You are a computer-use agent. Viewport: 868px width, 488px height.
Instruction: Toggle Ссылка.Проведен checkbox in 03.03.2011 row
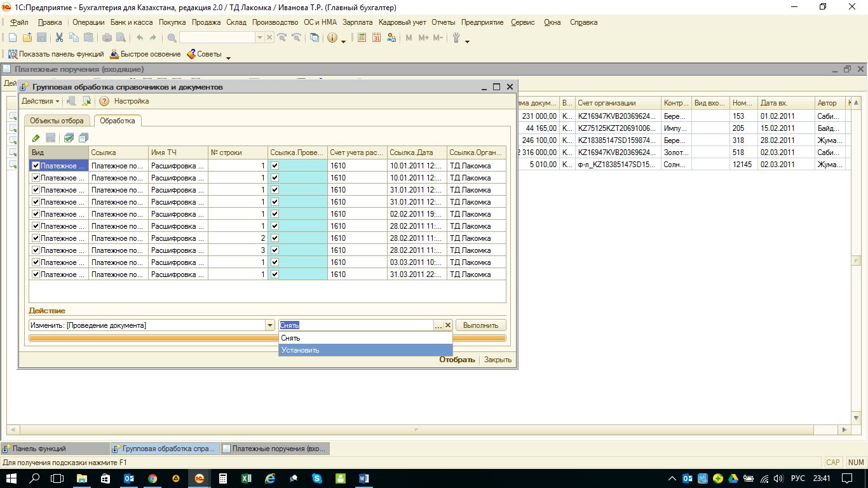pos(275,262)
